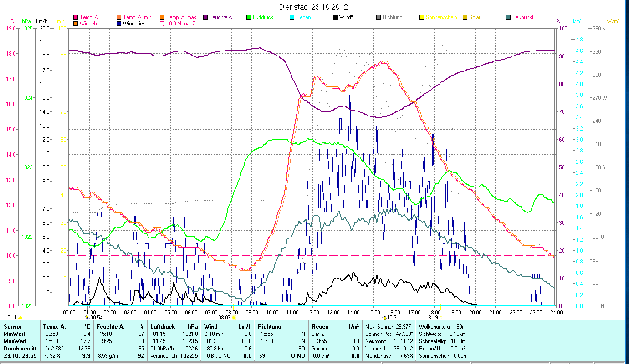
Task: Click the Luftdruck column header in table
Action: 163,327
